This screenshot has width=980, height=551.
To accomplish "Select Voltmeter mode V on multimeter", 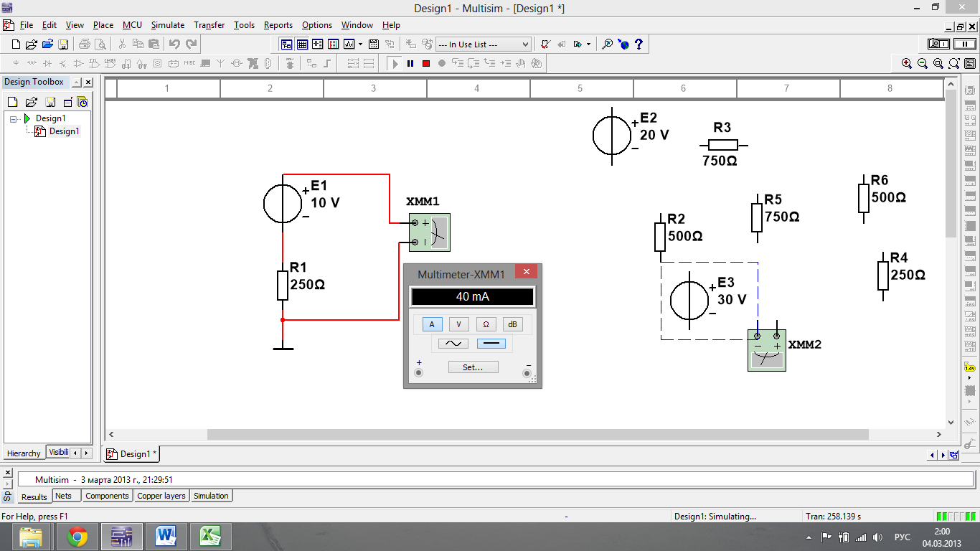I will (458, 324).
